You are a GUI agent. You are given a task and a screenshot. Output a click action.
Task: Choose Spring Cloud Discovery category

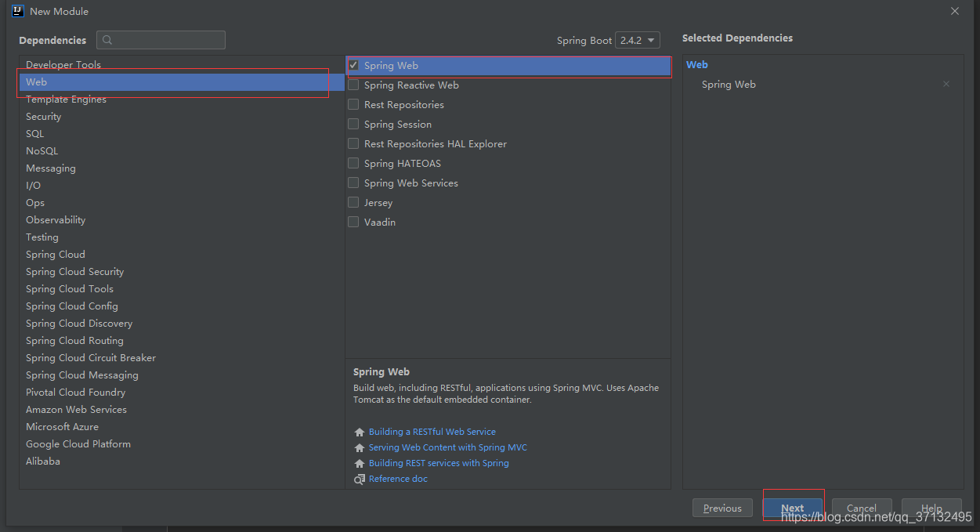tap(182, 324)
